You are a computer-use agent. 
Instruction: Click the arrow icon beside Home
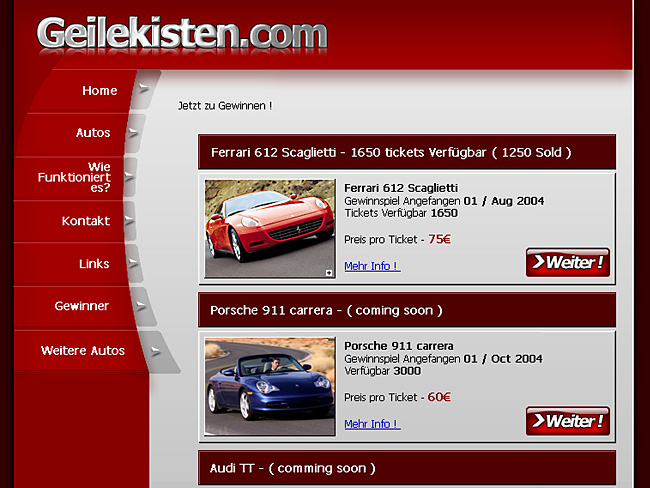point(145,89)
